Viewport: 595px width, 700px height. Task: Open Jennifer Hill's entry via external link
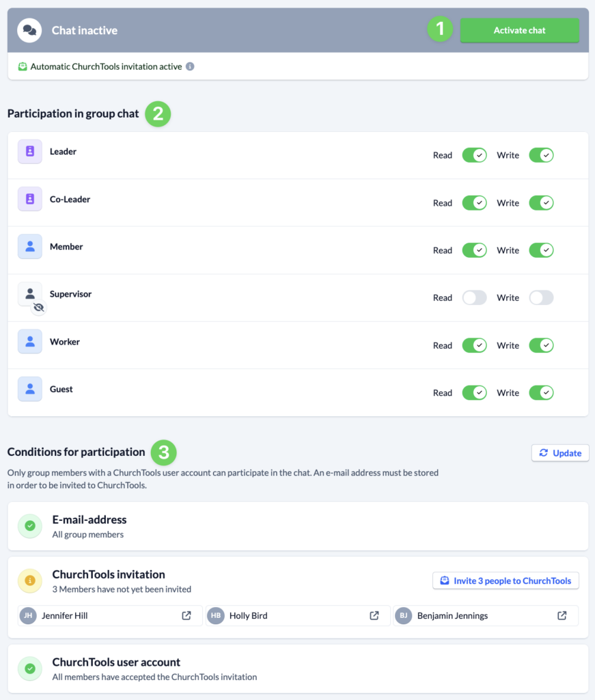click(186, 615)
